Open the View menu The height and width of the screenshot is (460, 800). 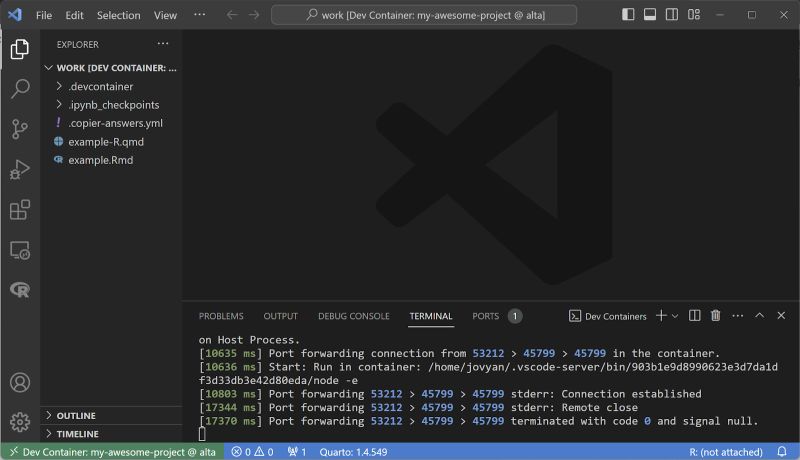pyautogui.click(x=165, y=15)
